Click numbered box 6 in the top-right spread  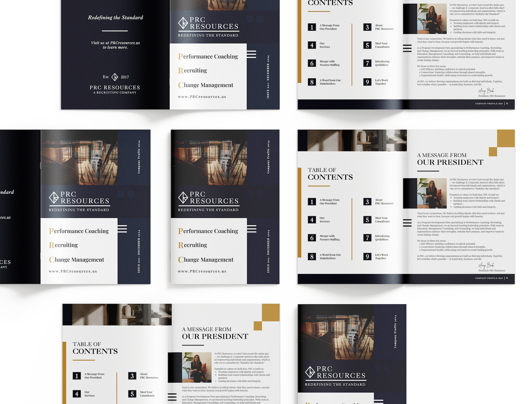(312, 63)
